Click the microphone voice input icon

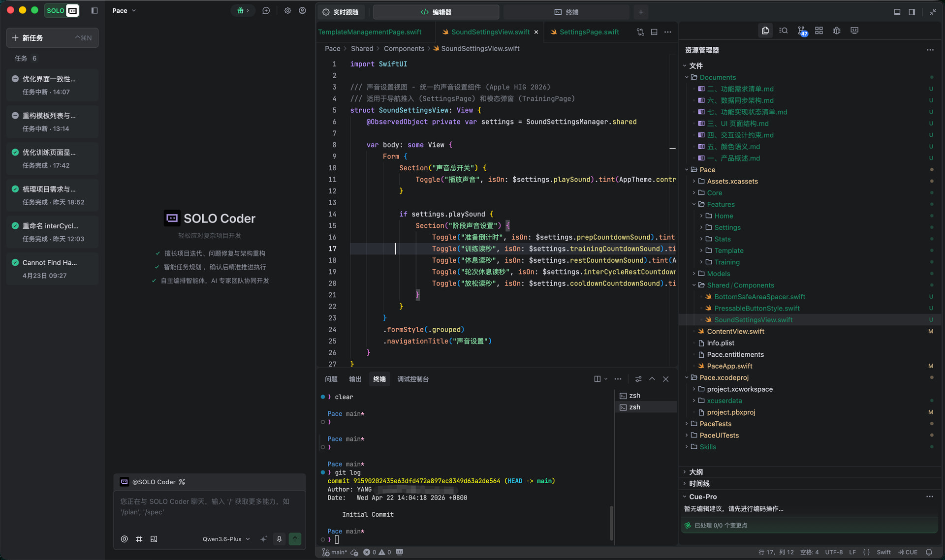279,539
